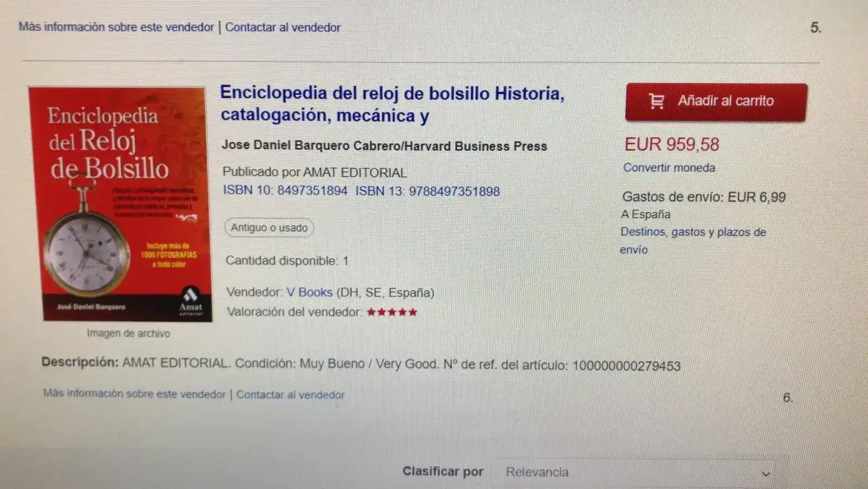
Task: Click the author name Jose Daniel Barquero Cabrero
Action: [311, 145]
